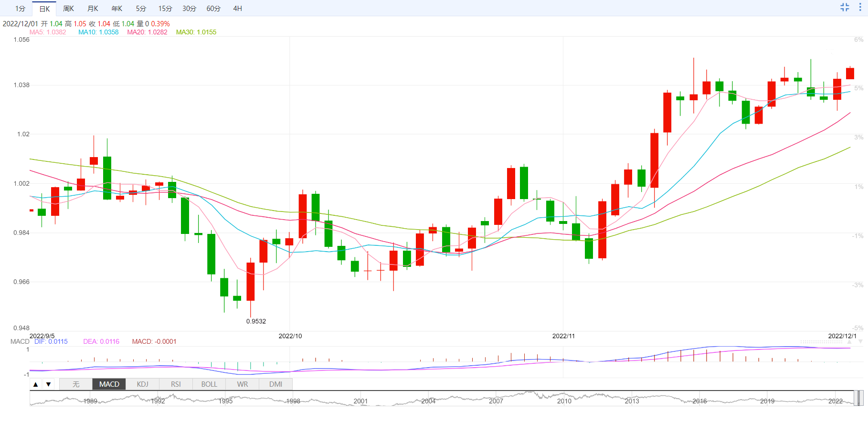Select the RSI indicator button
This screenshot has height=423, width=868.
176,384
